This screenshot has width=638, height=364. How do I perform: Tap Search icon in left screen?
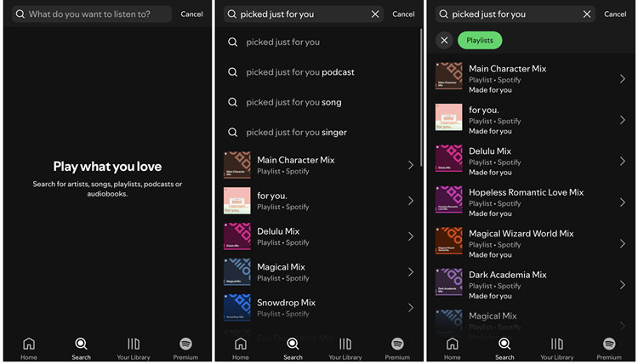pyautogui.click(x=81, y=344)
